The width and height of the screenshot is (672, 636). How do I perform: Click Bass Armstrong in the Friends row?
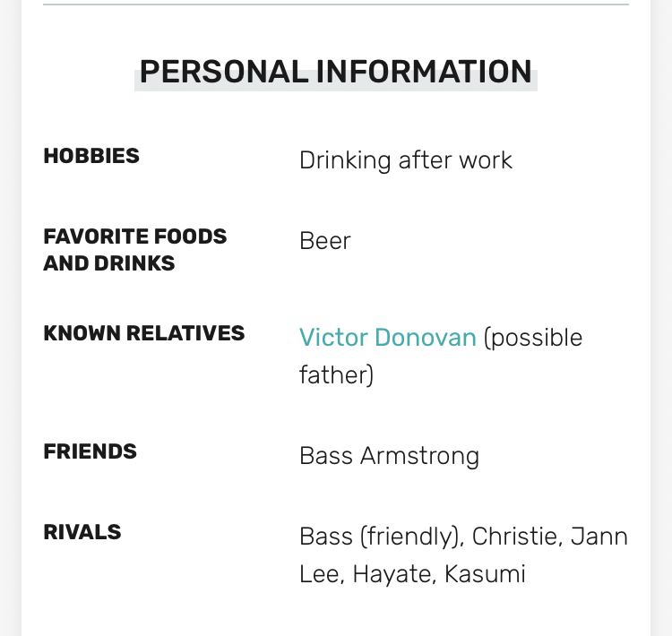coord(389,456)
